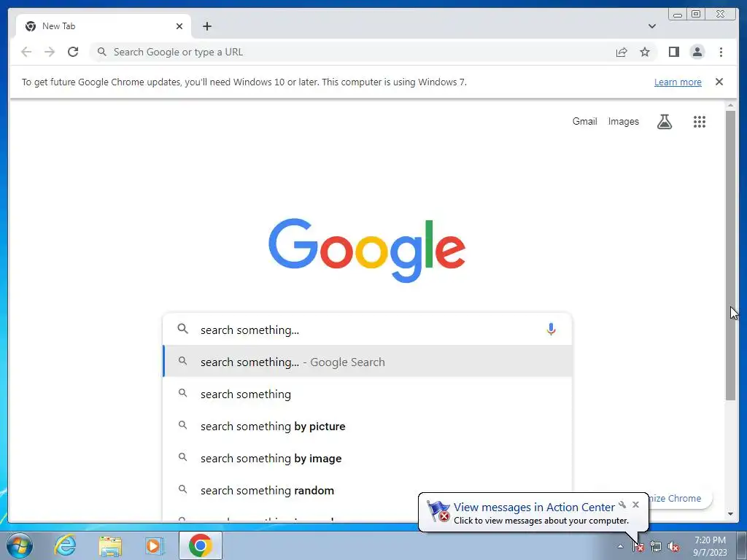Toggle the Chrome side panel
This screenshot has height=560, width=747.
point(673,52)
